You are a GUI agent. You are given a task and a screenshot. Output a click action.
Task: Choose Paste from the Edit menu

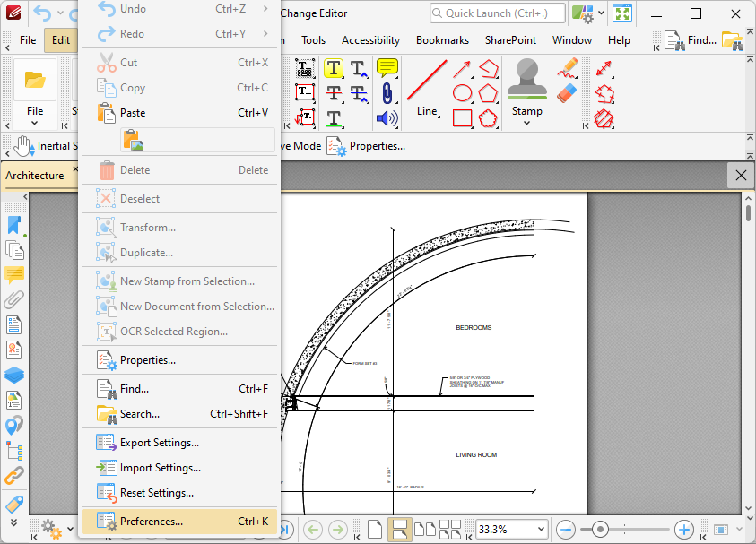[x=179, y=113]
